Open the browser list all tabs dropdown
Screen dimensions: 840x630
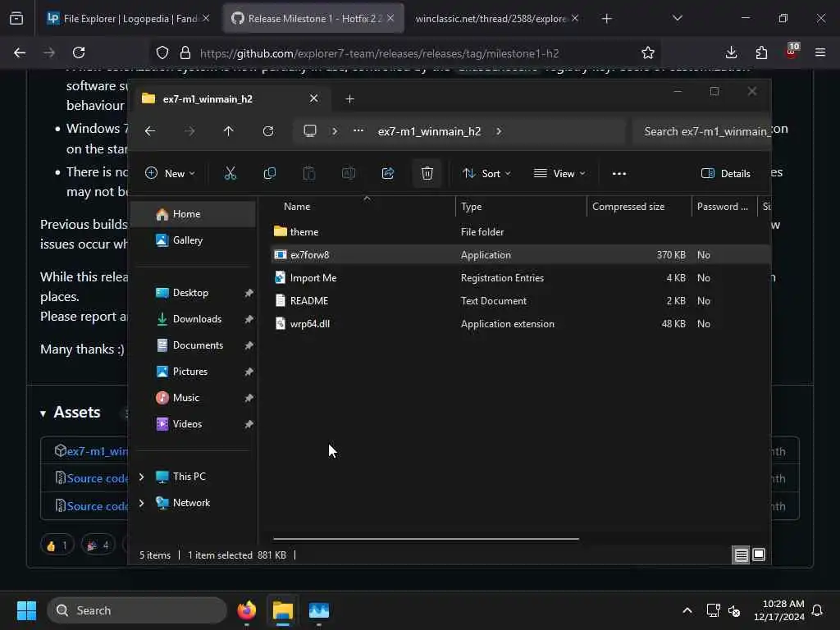(677, 18)
